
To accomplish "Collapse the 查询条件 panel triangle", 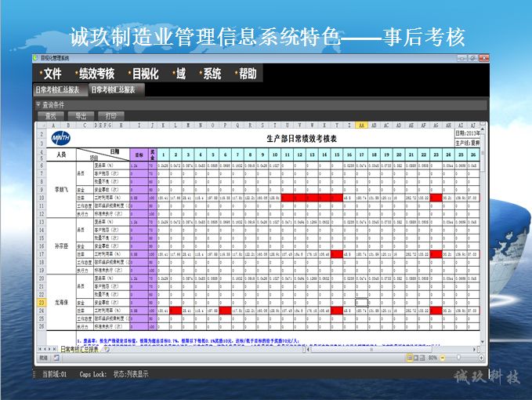I will coord(38,104).
